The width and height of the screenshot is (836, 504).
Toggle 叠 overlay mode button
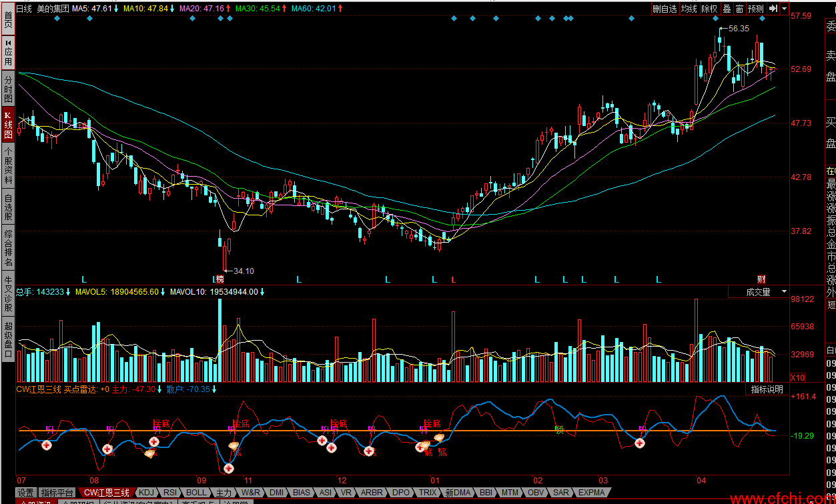[727, 9]
